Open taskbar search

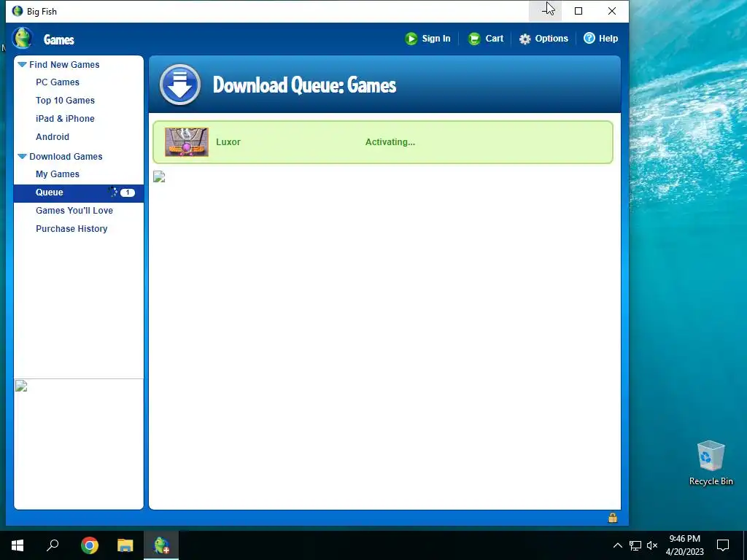53,545
